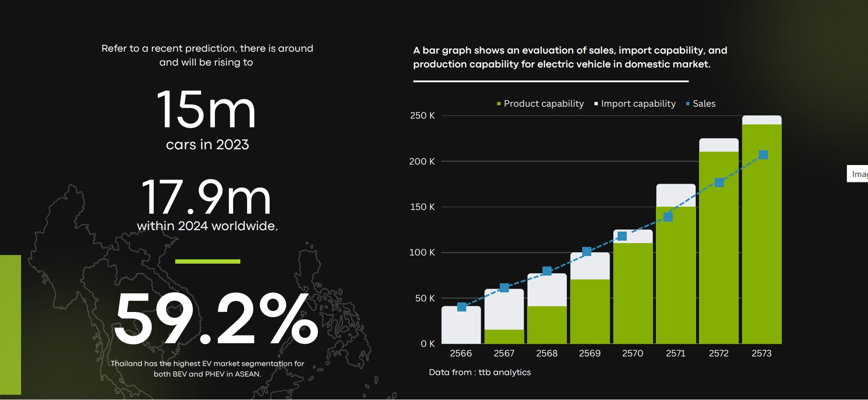Image resolution: width=868 pixels, height=400 pixels.
Task: Select the Sales data point for 2569
Action: 586,252
